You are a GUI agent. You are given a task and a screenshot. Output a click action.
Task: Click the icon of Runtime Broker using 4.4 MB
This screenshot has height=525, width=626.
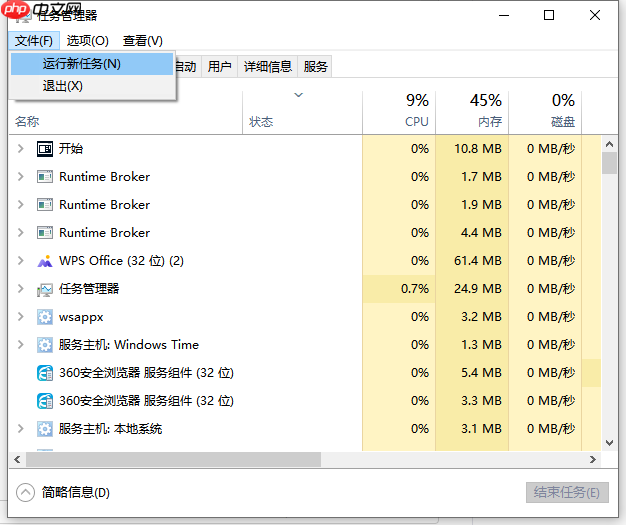tap(45, 233)
